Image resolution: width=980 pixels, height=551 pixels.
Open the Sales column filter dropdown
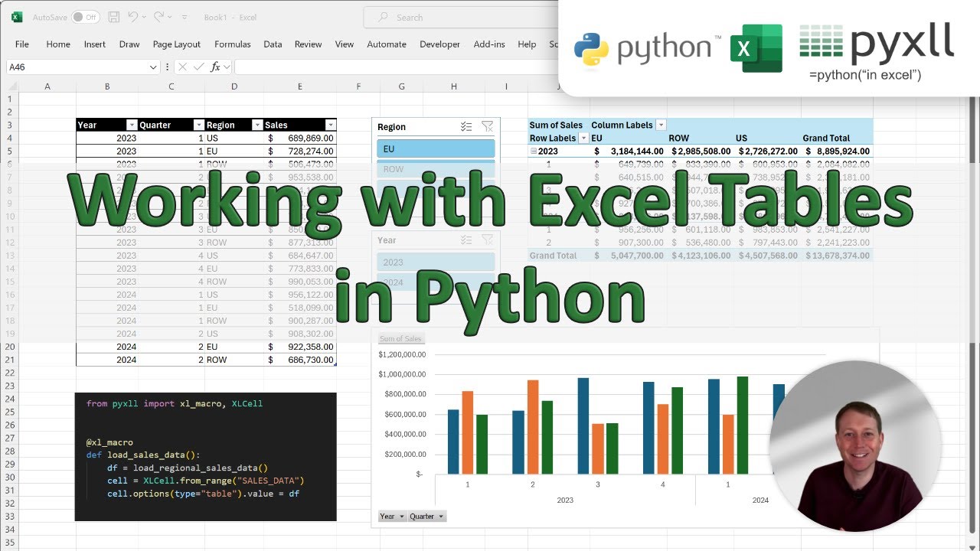pyautogui.click(x=331, y=125)
